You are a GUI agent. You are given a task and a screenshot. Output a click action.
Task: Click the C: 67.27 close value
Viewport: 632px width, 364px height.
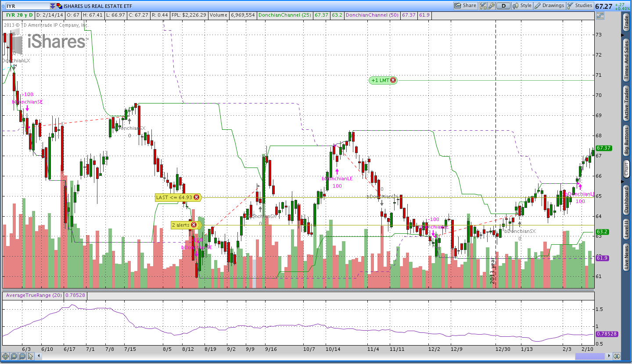pyautogui.click(x=140, y=15)
